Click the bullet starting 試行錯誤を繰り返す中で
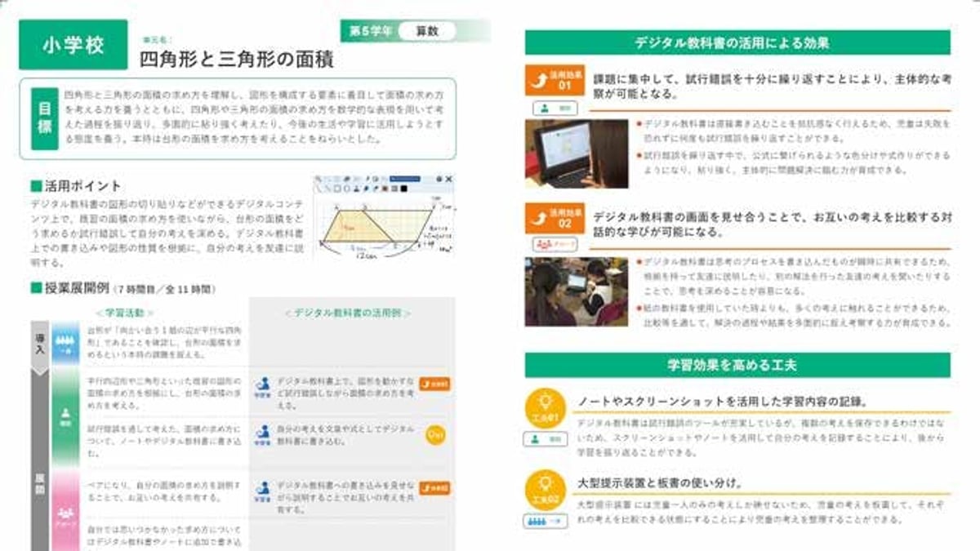The width and height of the screenshot is (980, 551). pos(794,162)
